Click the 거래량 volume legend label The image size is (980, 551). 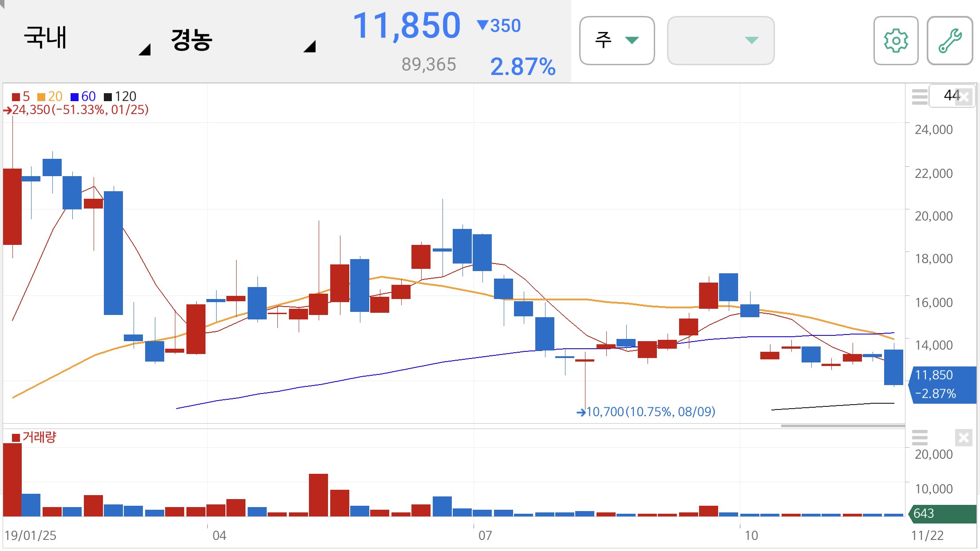pos(40,437)
